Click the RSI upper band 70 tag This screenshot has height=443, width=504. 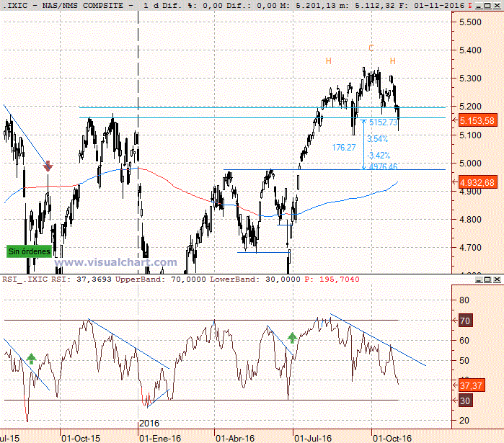click(465, 321)
